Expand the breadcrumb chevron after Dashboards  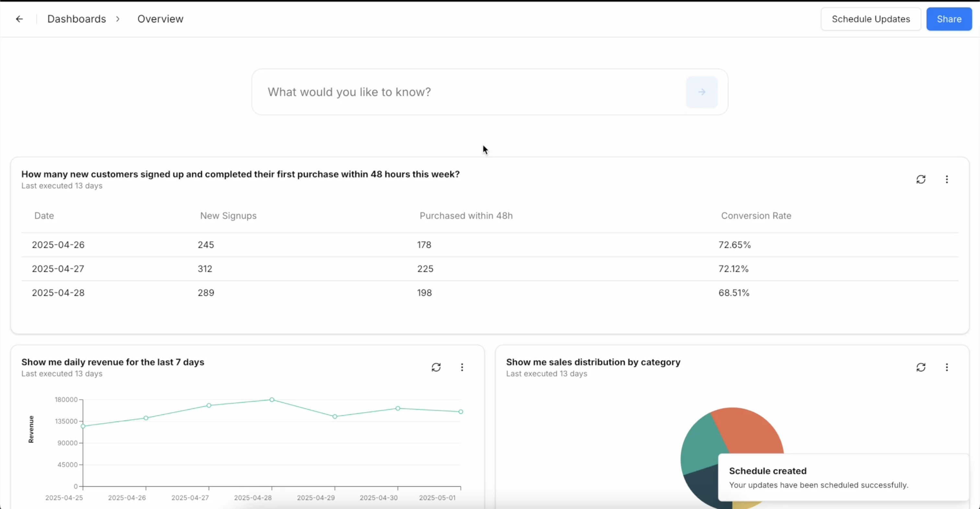tap(118, 19)
